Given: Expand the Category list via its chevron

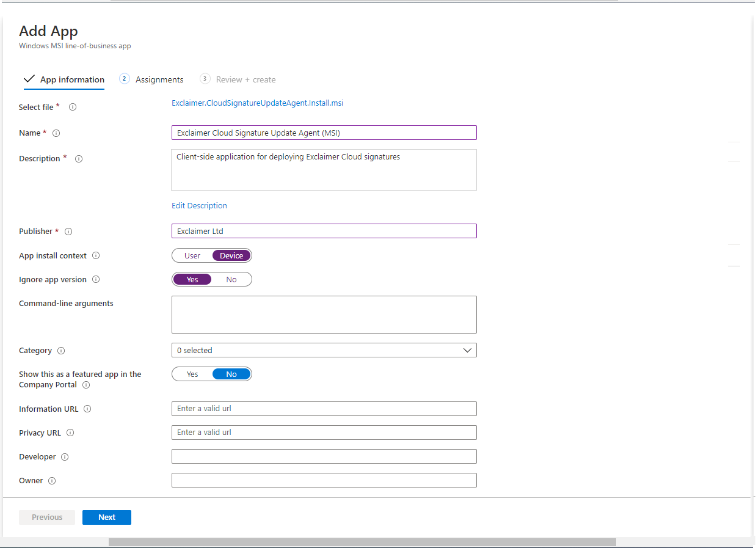Looking at the screenshot, I should pos(468,350).
